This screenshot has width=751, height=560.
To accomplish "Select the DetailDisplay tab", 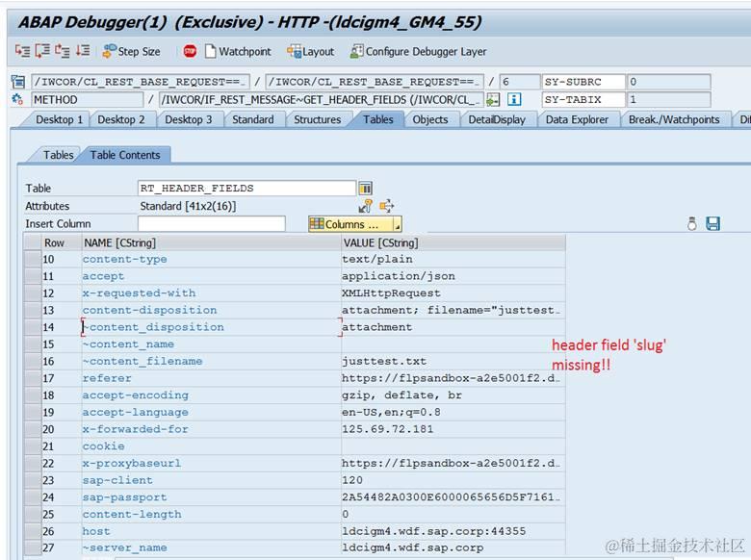I will [497, 119].
